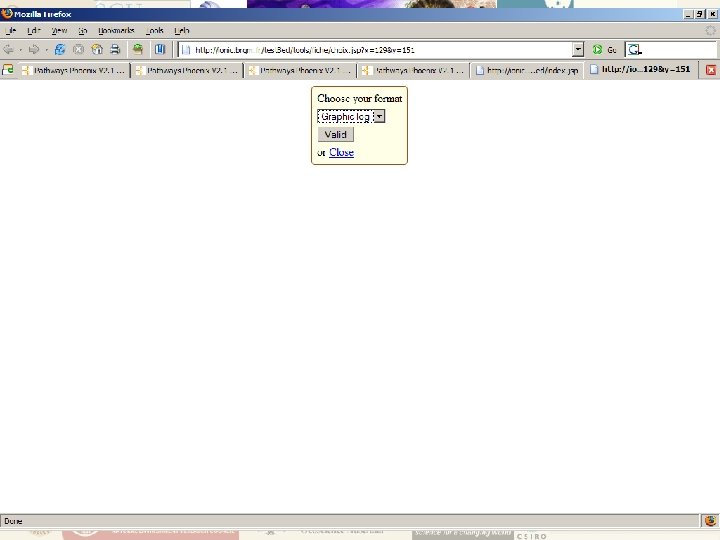Click the Forward navigation arrow
The image size is (720, 540).
[x=34, y=50]
